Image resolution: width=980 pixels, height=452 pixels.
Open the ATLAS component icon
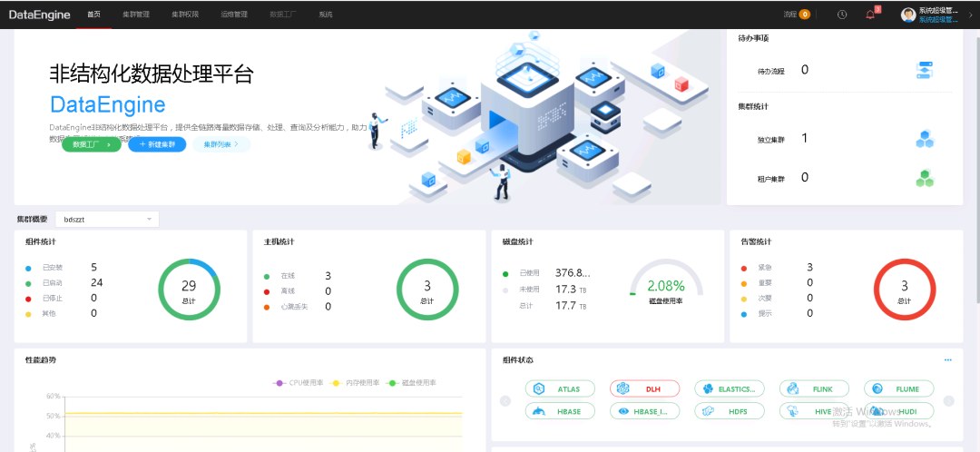click(539, 388)
